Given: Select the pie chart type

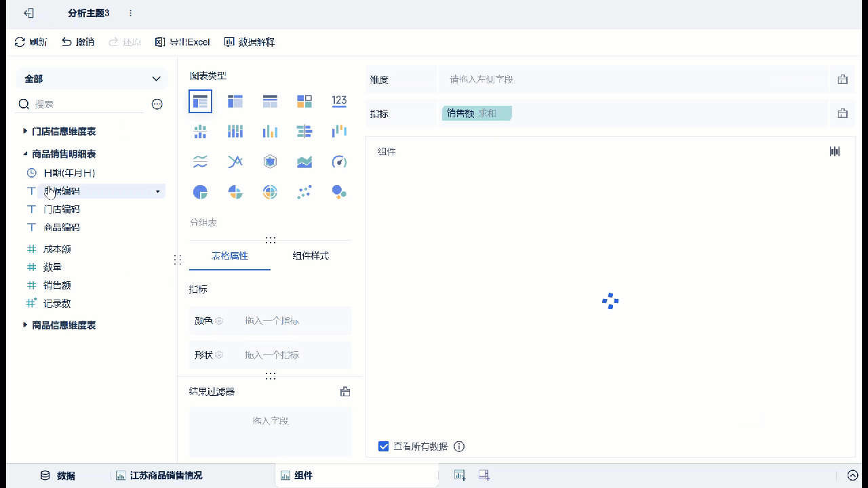Looking at the screenshot, I should point(200,192).
